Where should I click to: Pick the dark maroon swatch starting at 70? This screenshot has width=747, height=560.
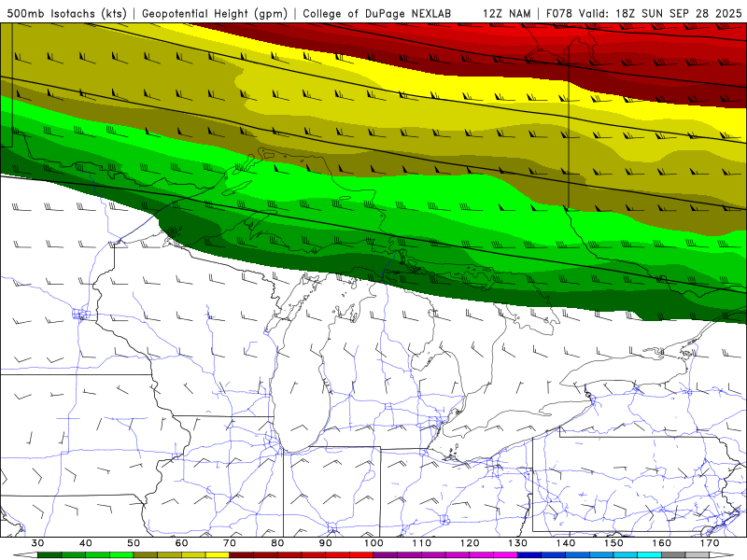pyautogui.click(x=242, y=554)
